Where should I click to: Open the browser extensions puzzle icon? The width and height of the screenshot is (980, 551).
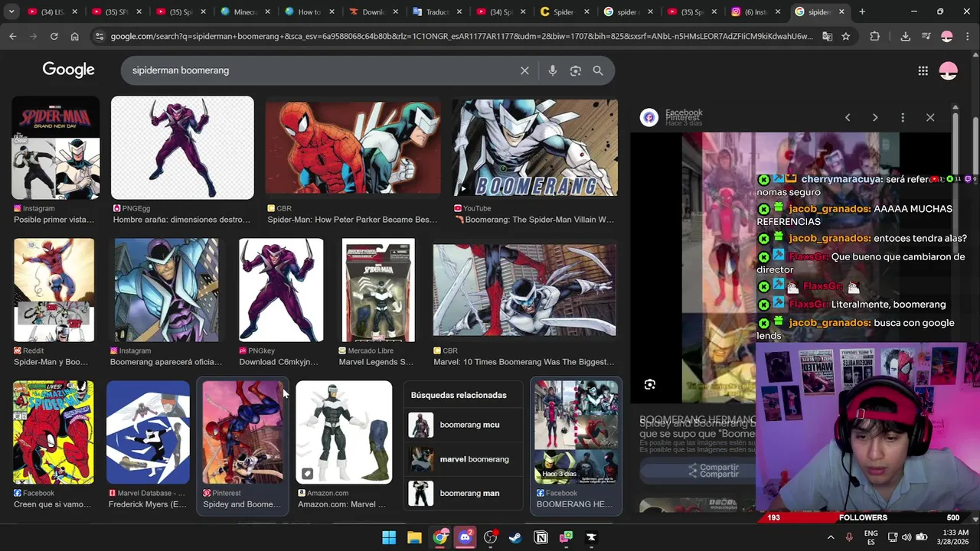(x=875, y=36)
